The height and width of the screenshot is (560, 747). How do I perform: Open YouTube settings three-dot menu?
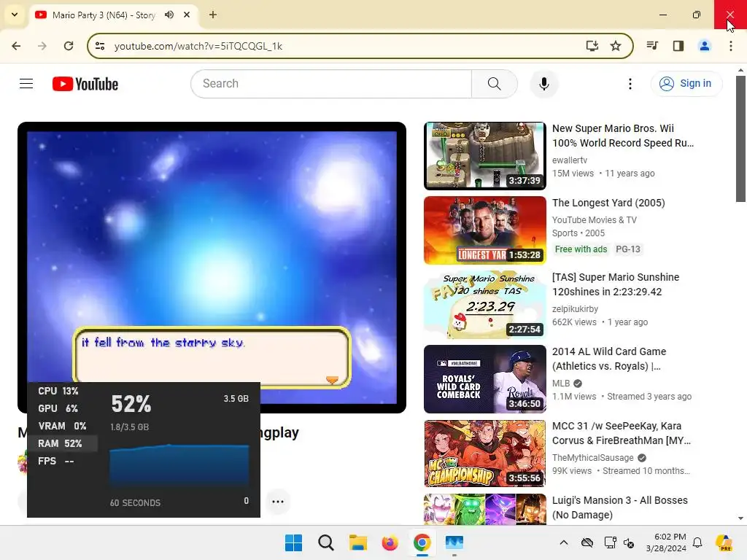630,84
